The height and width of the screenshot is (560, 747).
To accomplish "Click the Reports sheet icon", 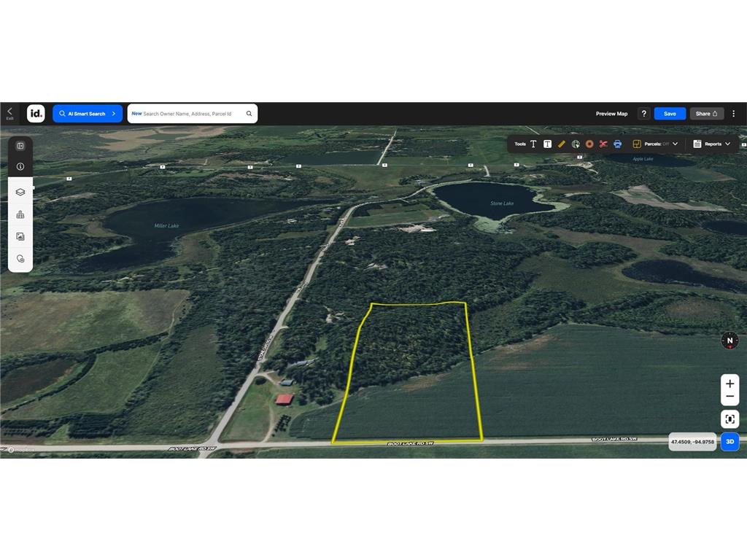I will (x=697, y=144).
